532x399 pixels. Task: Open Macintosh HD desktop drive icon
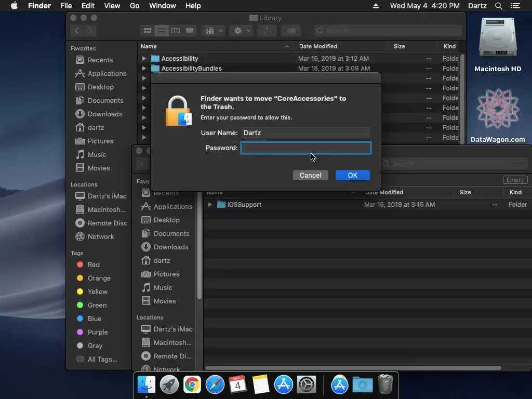coord(497,45)
